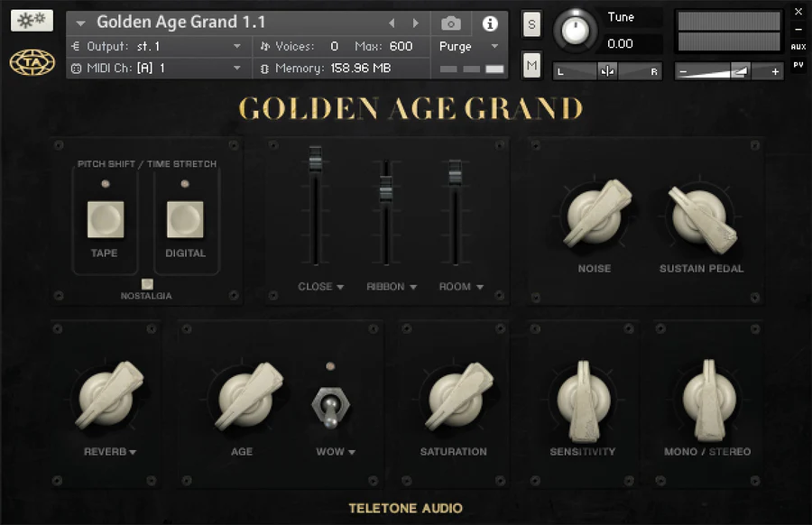The image size is (812, 525).
Task: Click the Teletone Audio globe logo
Action: [x=31, y=63]
